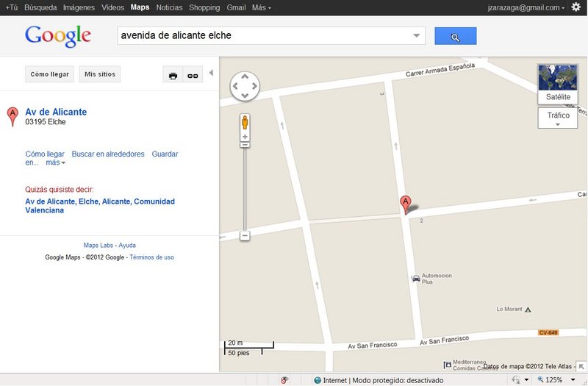Open the +Tú link
Screen dimensions: 588x386
click(x=12, y=7)
